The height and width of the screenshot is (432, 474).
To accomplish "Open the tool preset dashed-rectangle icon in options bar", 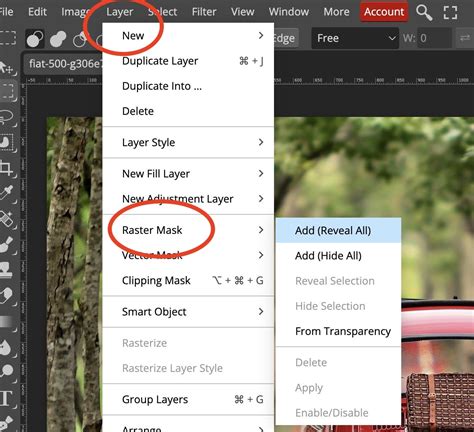I will [x=7, y=38].
